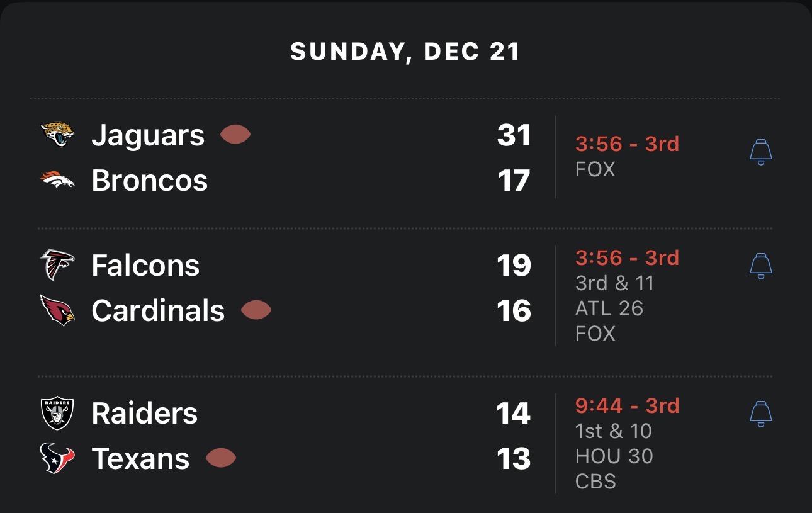Click the Jaguars score of 31
This screenshot has height=513, width=812.
pos(514,135)
